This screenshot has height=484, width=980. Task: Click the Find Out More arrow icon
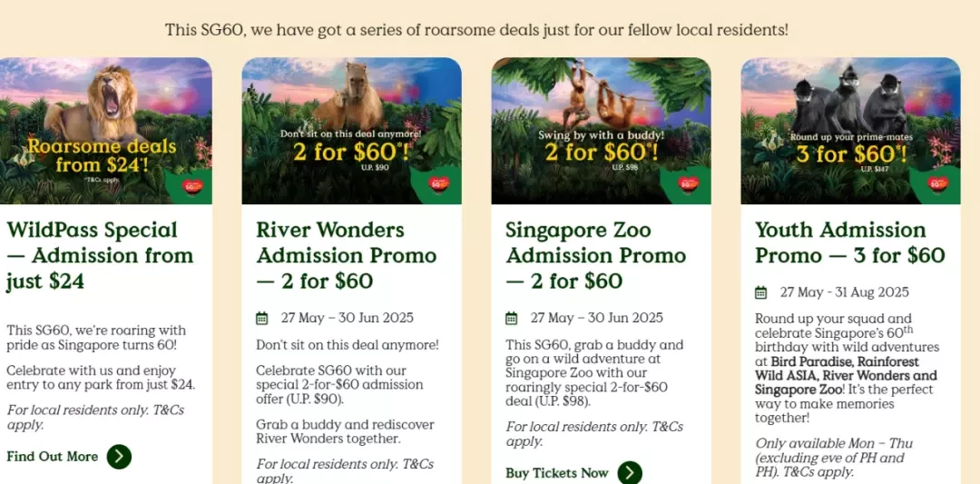point(119,457)
